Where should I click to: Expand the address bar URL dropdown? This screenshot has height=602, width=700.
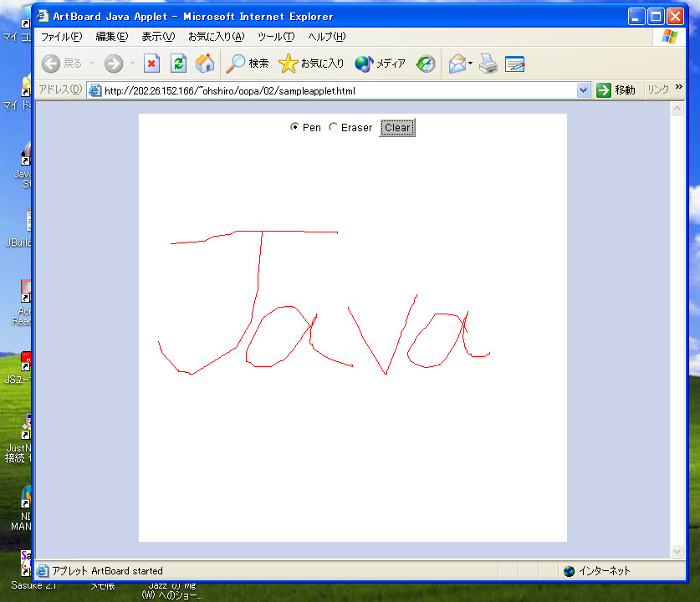pos(583,90)
